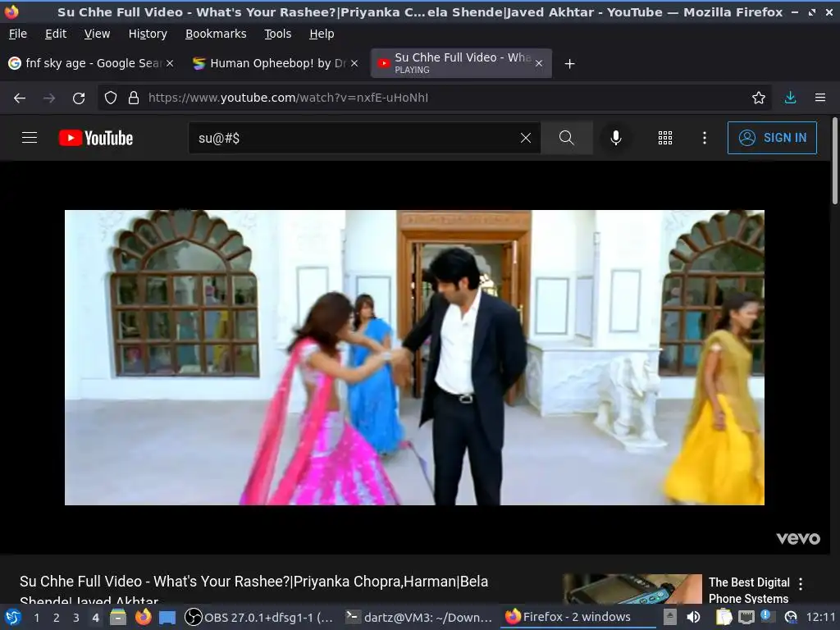Open the View menu

pyautogui.click(x=97, y=34)
